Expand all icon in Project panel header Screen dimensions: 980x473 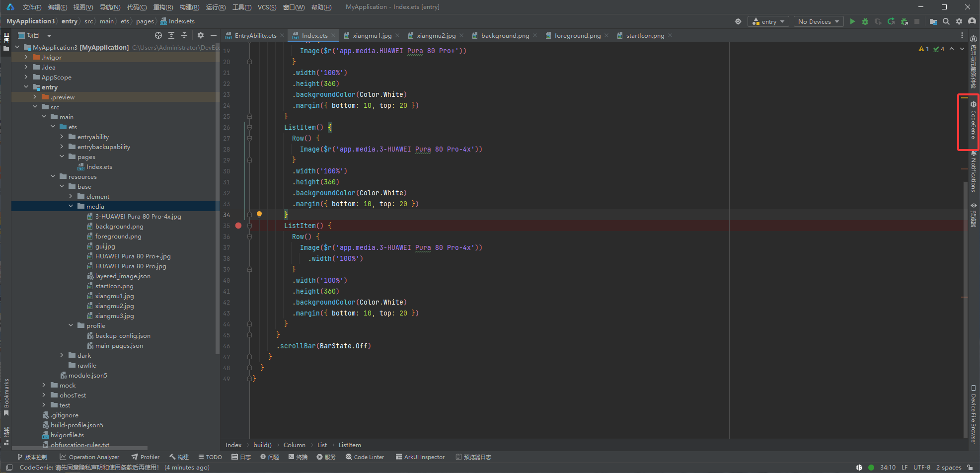point(171,35)
